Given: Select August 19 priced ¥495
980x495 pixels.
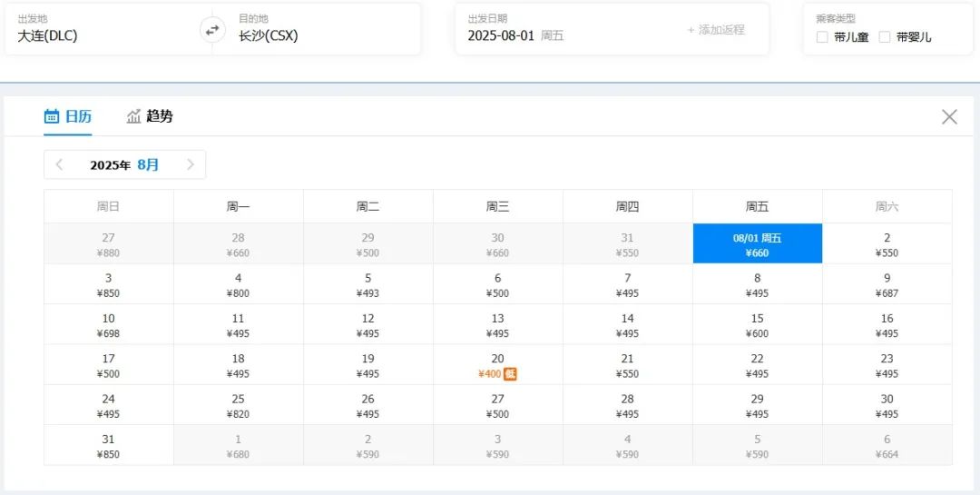Looking at the screenshot, I should click(368, 365).
